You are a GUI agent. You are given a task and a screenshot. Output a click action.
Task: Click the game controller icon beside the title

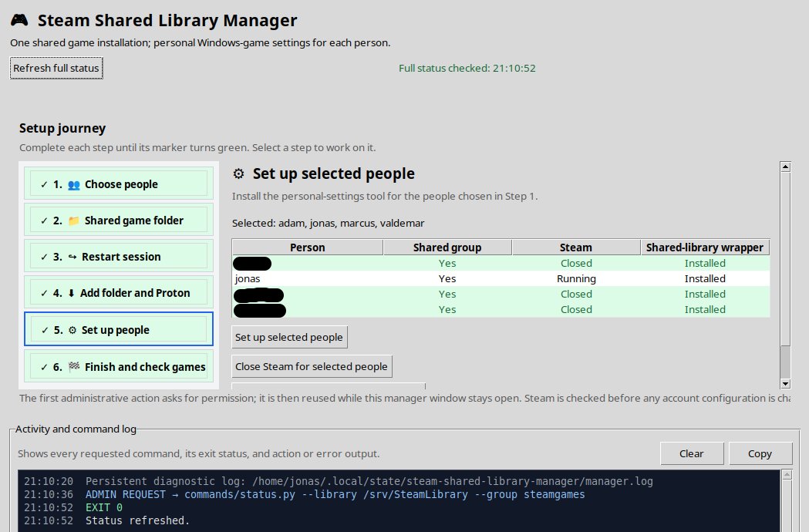(19, 20)
